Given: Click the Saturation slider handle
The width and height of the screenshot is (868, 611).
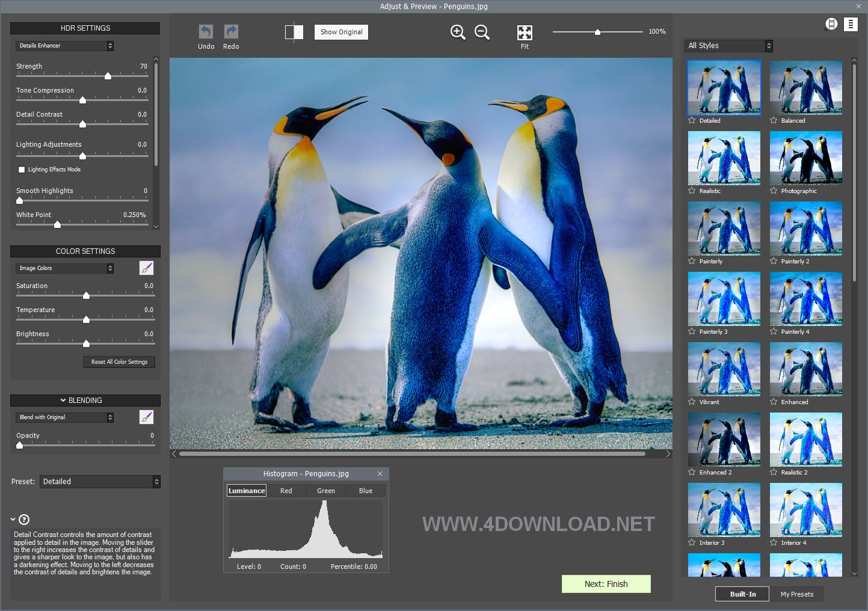Looking at the screenshot, I should pyautogui.click(x=86, y=295).
